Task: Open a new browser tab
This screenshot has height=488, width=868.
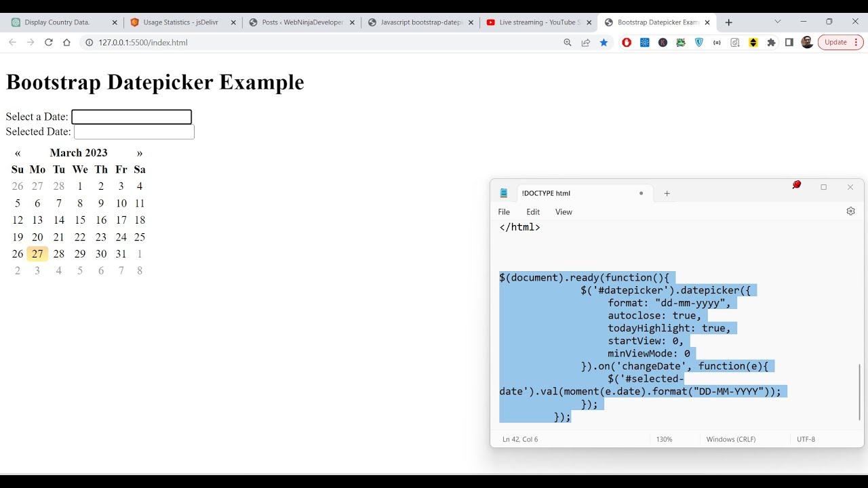Action: tap(728, 22)
